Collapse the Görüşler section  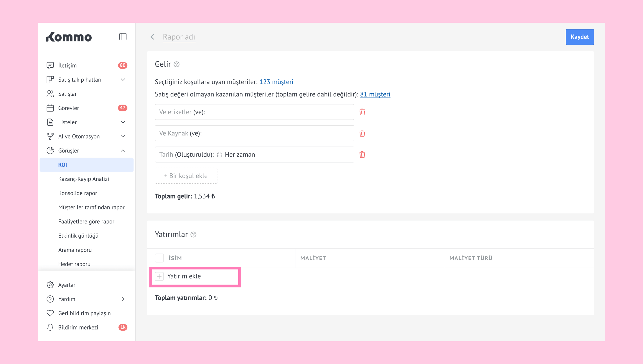[x=123, y=151]
